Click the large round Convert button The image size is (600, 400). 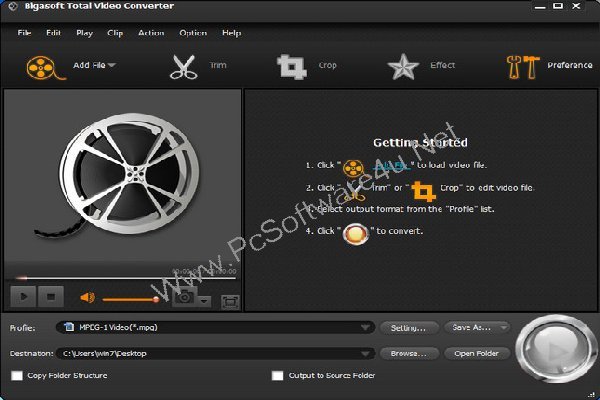[x=555, y=349]
